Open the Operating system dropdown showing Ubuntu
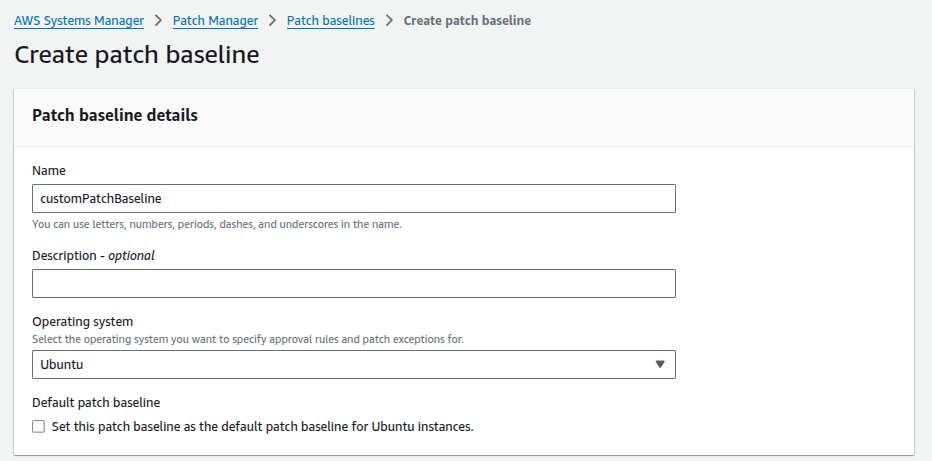932x461 pixels. [x=354, y=364]
